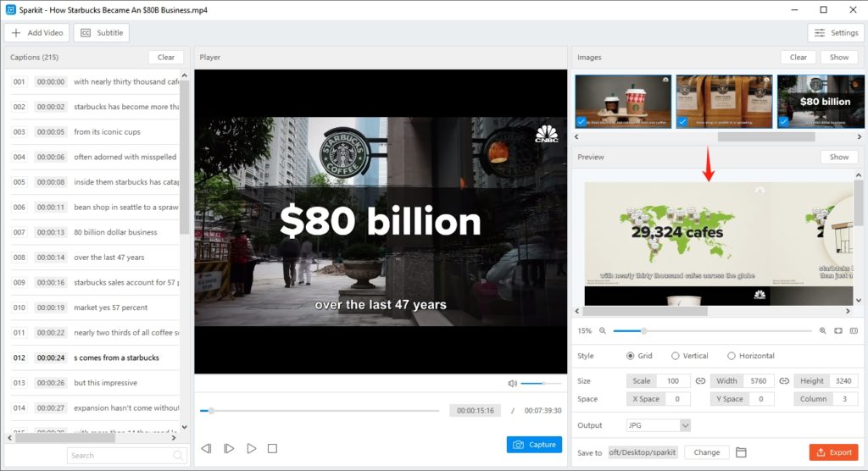This screenshot has width=868, height=471.
Task: Select caption 007 '80 billion dollar business'
Action: click(x=95, y=232)
